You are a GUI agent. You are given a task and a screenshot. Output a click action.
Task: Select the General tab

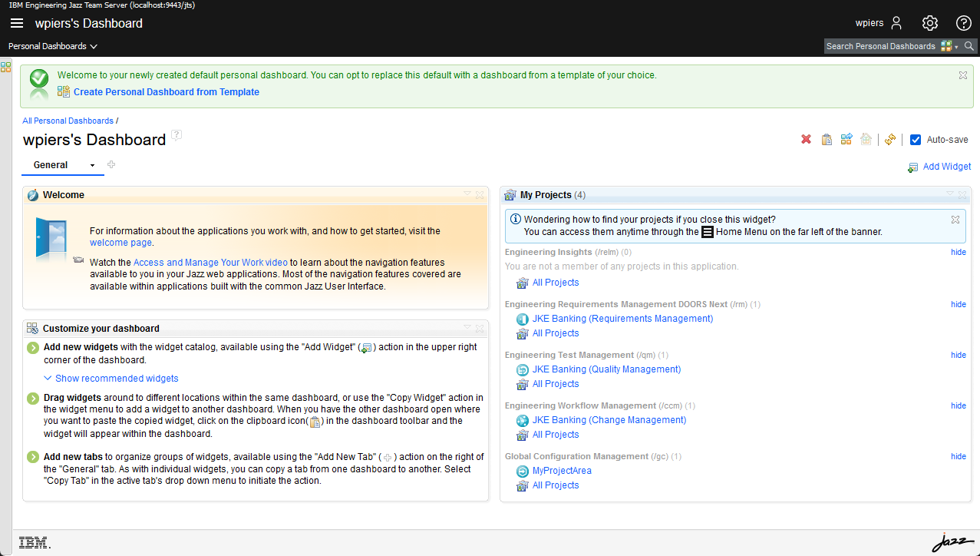[x=51, y=165]
